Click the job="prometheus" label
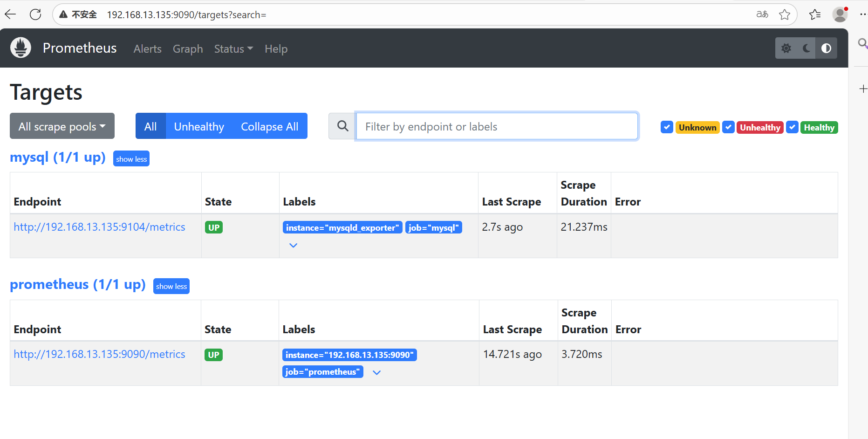Viewport: 868px width, 439px height. [x=323, y=371]
